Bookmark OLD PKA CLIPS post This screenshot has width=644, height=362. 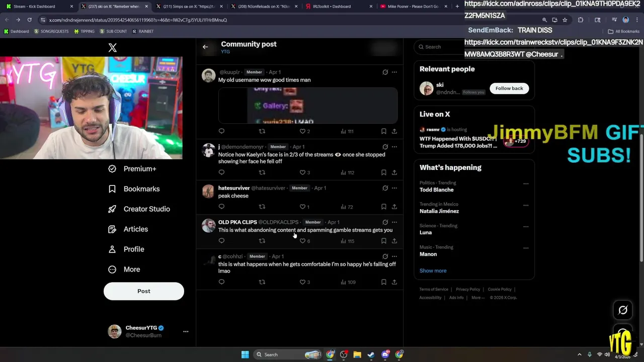[383, 241]
